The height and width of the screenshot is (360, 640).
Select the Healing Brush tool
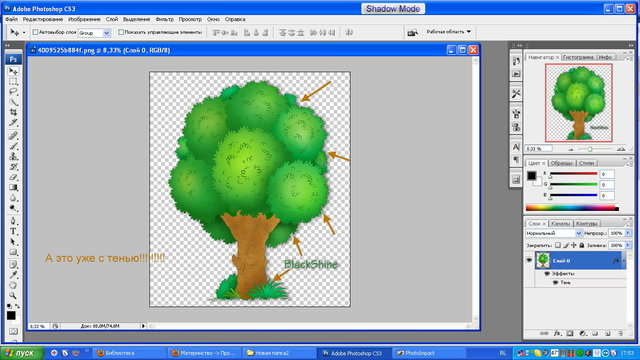(x=13, y=136)
